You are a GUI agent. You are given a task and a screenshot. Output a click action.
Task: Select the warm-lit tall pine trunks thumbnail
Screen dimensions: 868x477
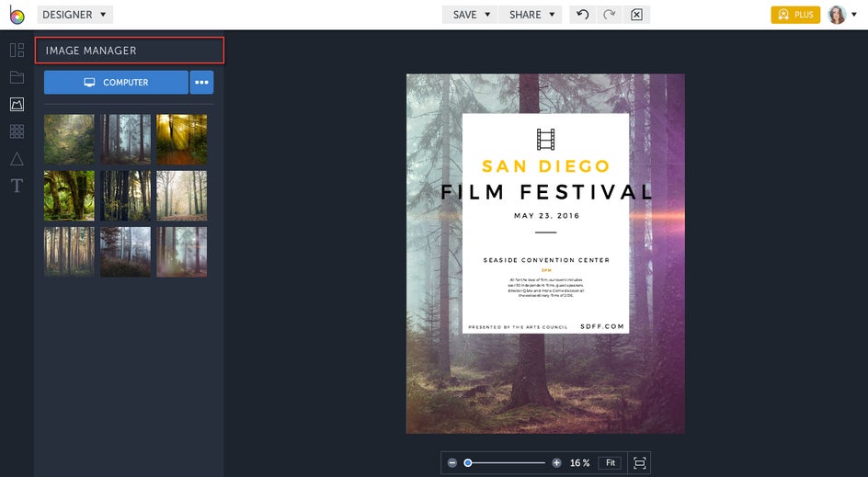point(69,252)
